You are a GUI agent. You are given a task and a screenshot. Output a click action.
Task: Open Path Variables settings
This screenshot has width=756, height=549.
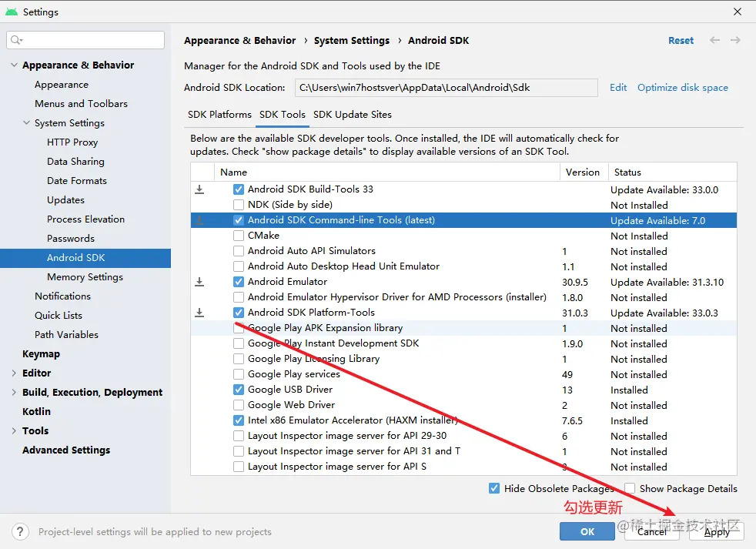(66, 335)
